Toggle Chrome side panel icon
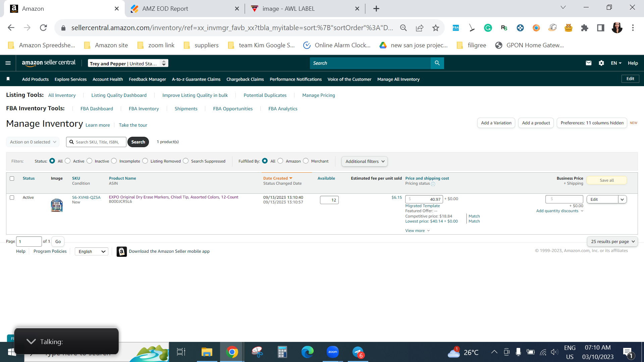 [600, 28]
